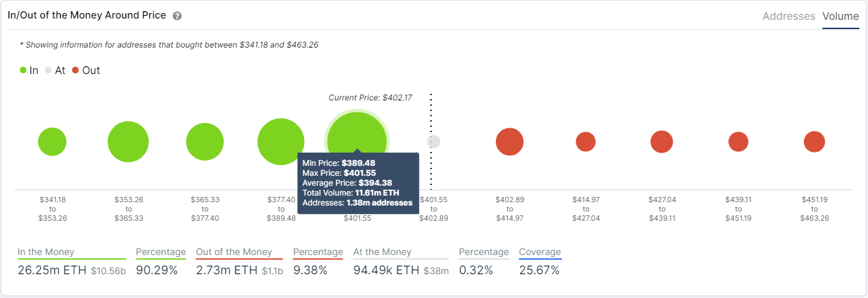
Task: Toggle the red Out legend item
Action: click(86, 70)
